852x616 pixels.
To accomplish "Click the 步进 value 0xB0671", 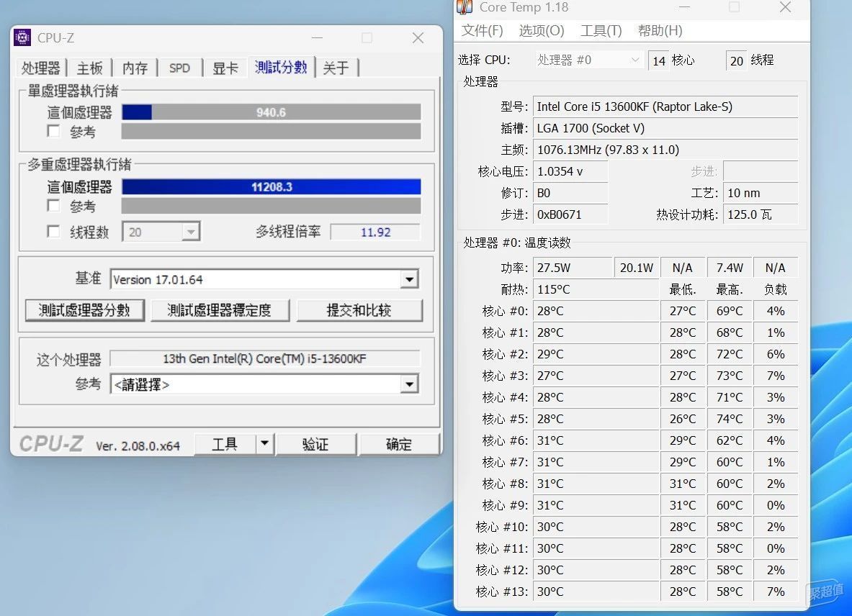I will tap(570, 214).
